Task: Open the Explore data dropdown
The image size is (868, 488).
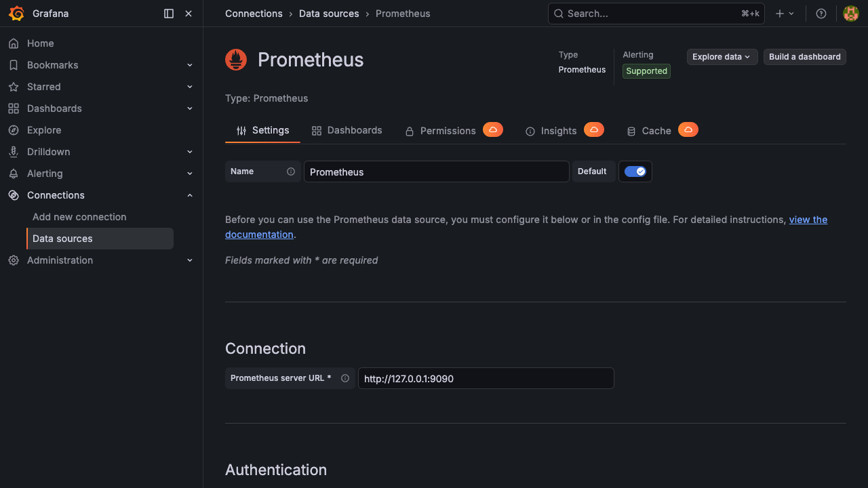Action: coord(722,57)
